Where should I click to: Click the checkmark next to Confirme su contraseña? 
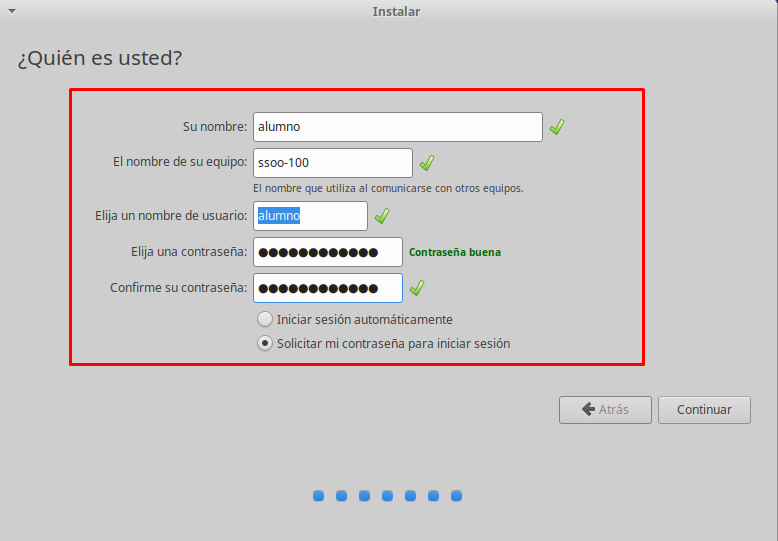(417, 288)
